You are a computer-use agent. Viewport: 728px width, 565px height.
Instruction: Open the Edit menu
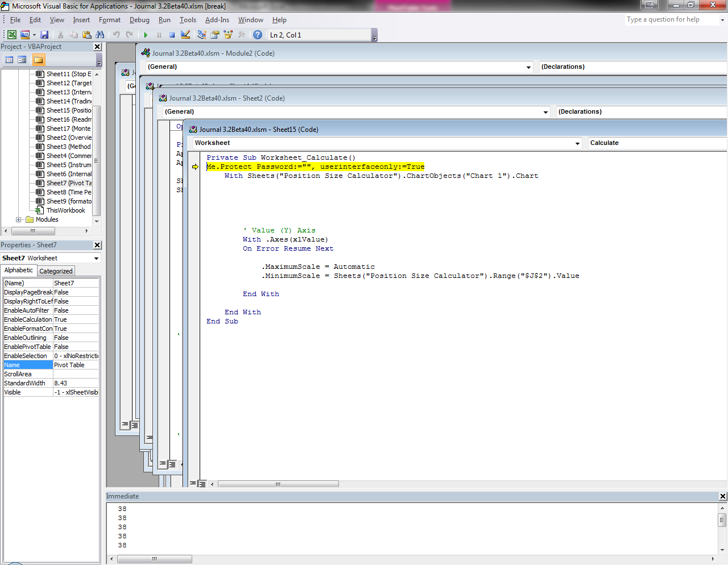click(x=35, y=20)
